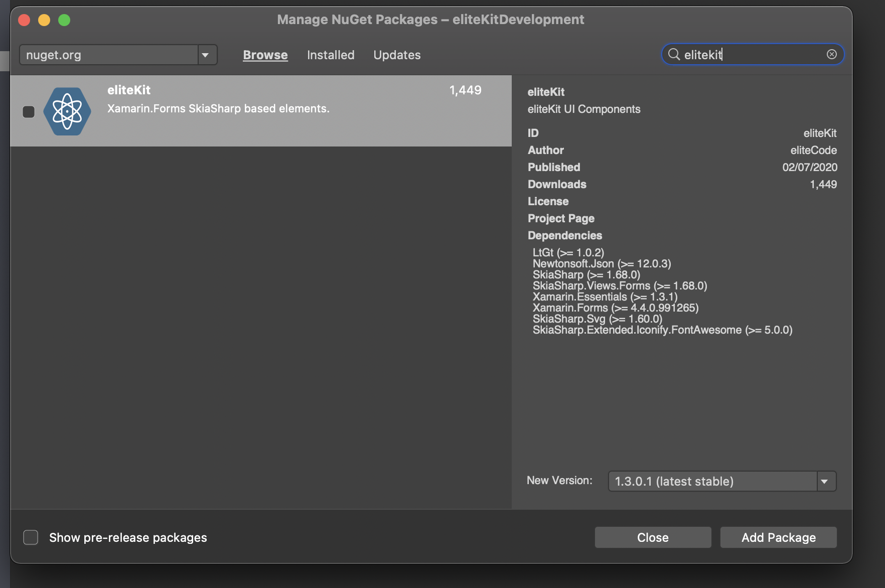Click the Xamarin.Essentials (>= 1.3.1) dependency
Viewport: 885px width, 588px height.
tap(605, 297)
